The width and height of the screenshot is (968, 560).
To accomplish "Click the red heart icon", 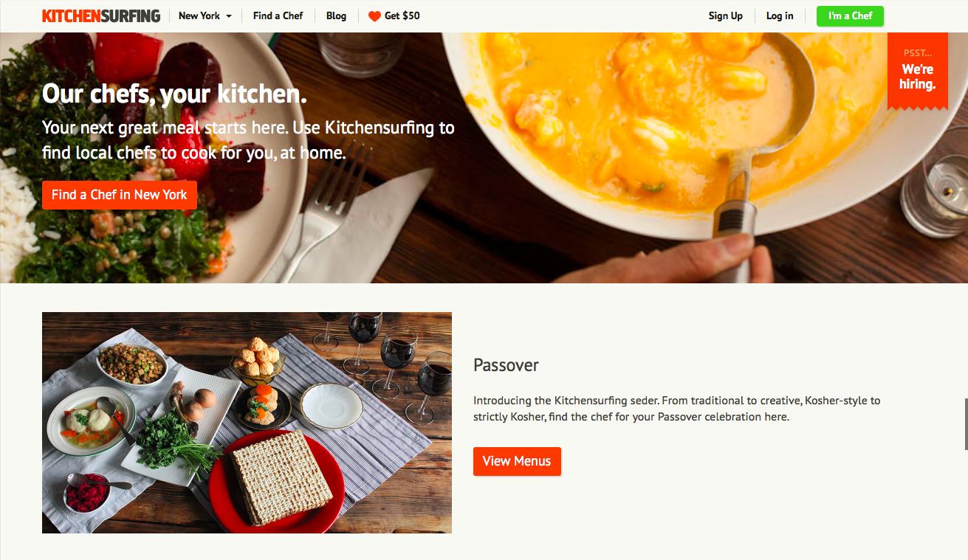I will pyautogui.click(x=374, y=16).
